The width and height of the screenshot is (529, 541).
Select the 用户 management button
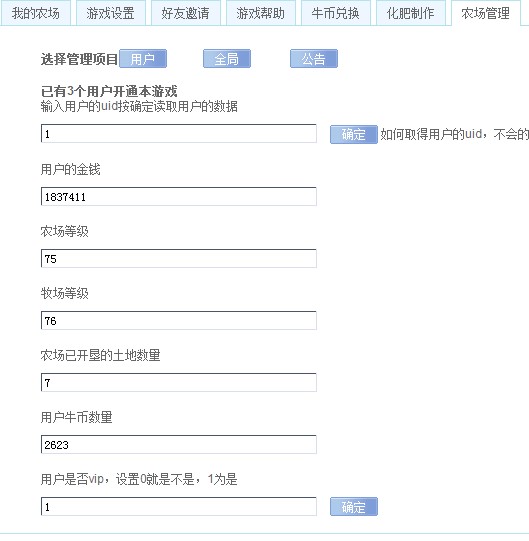click(143, 59)
